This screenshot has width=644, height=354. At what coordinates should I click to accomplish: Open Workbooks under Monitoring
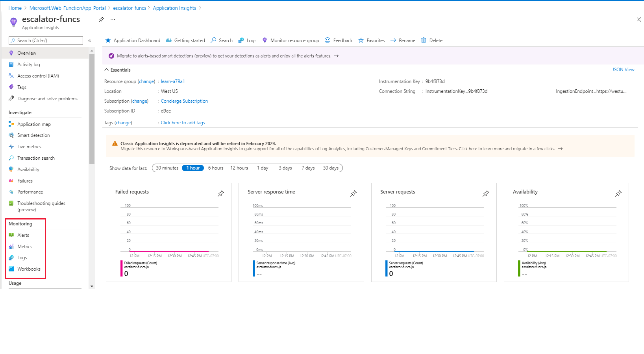point(29,269)
